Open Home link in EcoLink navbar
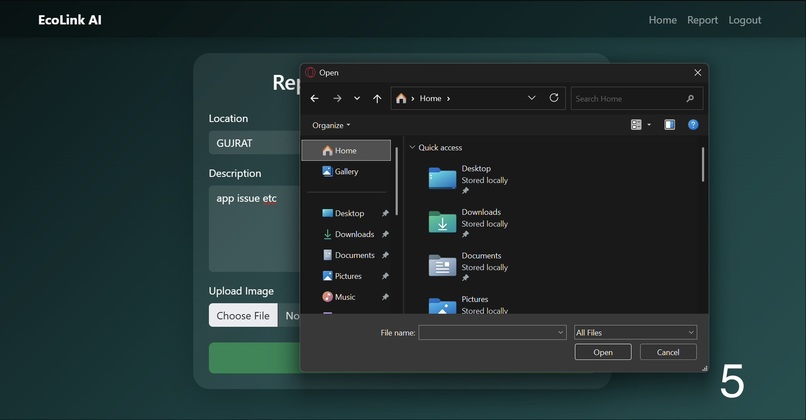This screenshot has width=806, height=420. click(663, 20)
